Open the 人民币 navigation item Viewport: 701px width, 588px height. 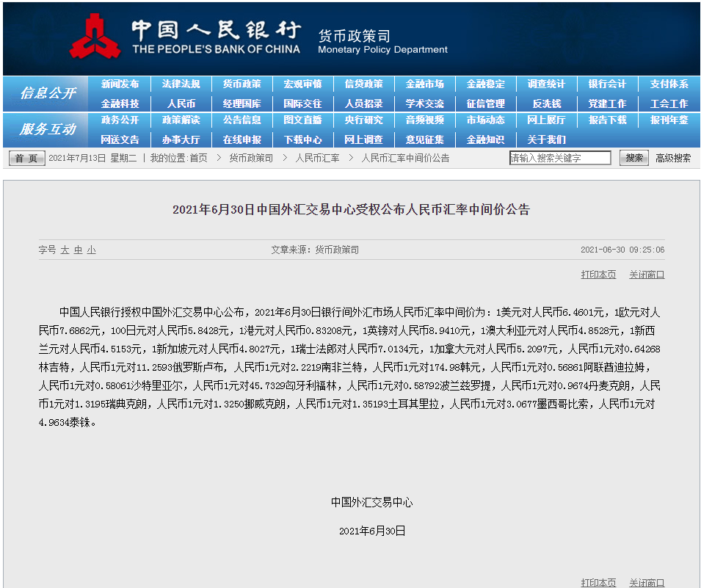click(181, 104)
